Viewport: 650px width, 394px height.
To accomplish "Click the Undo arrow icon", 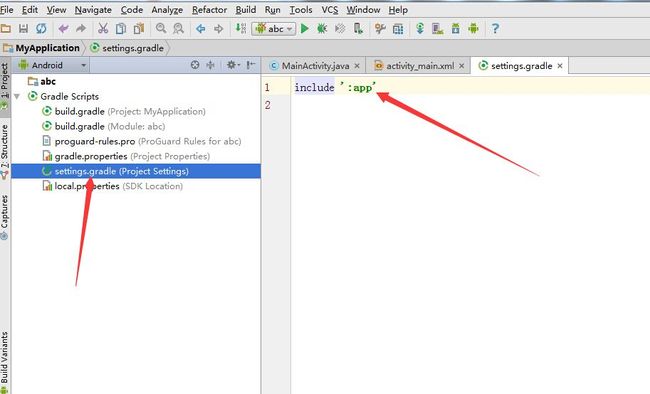I will 63,29.
